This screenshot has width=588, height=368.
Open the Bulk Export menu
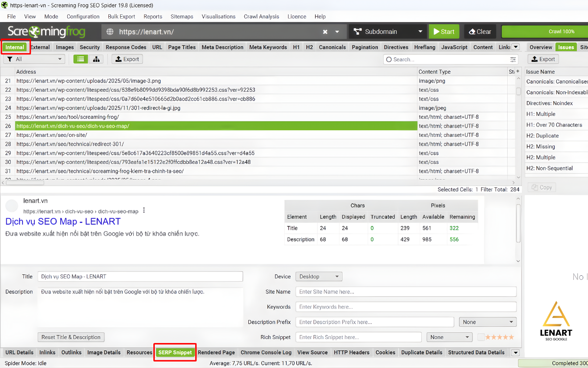tap(121, 16)
